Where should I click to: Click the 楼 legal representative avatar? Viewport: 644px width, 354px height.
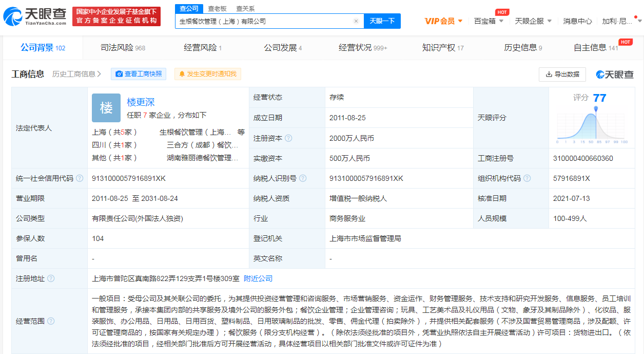tap(106, 108)
